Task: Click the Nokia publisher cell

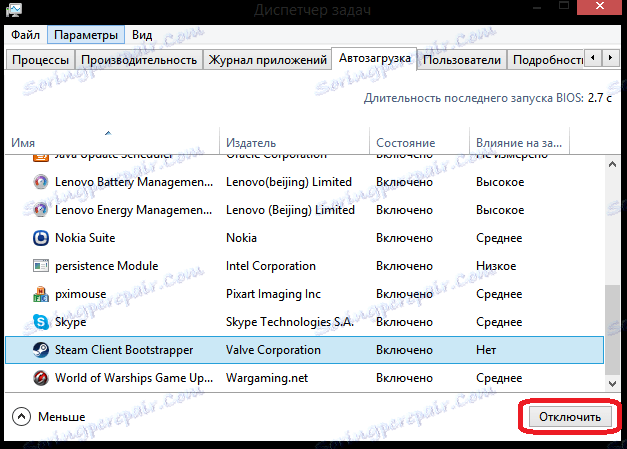Action: pyautogui.click(x=241, y=238)
